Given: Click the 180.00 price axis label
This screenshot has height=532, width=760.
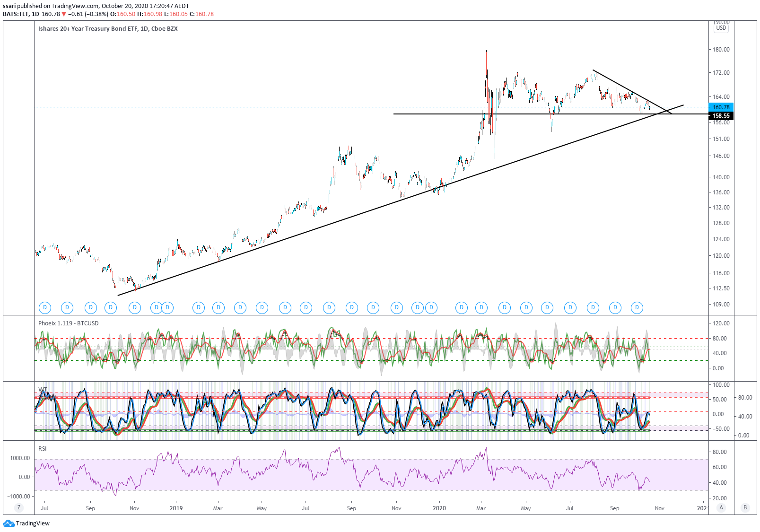Looking at the screenshot, I should [721, 50].
